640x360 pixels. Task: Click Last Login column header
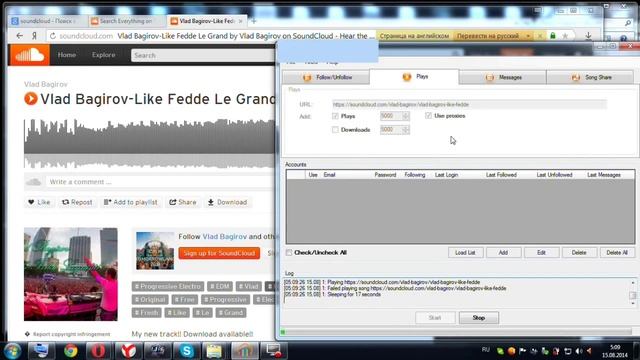(x=446, y=175)
